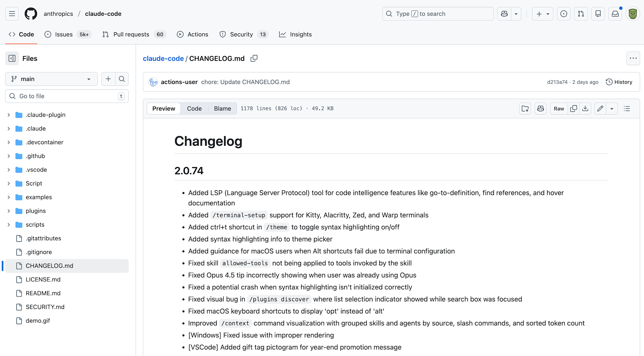Open notifications inbox icon
The image size is (644, 356).
tap(615, 14)
